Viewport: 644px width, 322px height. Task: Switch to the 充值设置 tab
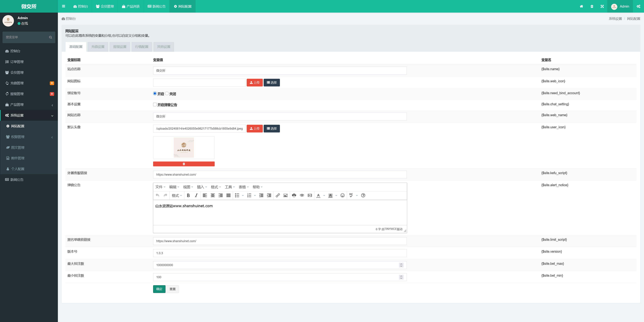[98, 47]
